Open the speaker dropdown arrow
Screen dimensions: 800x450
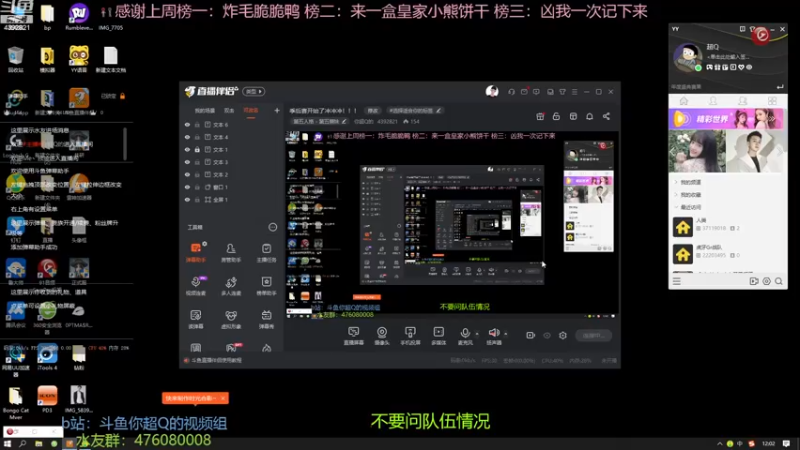[x=506, y=334]
